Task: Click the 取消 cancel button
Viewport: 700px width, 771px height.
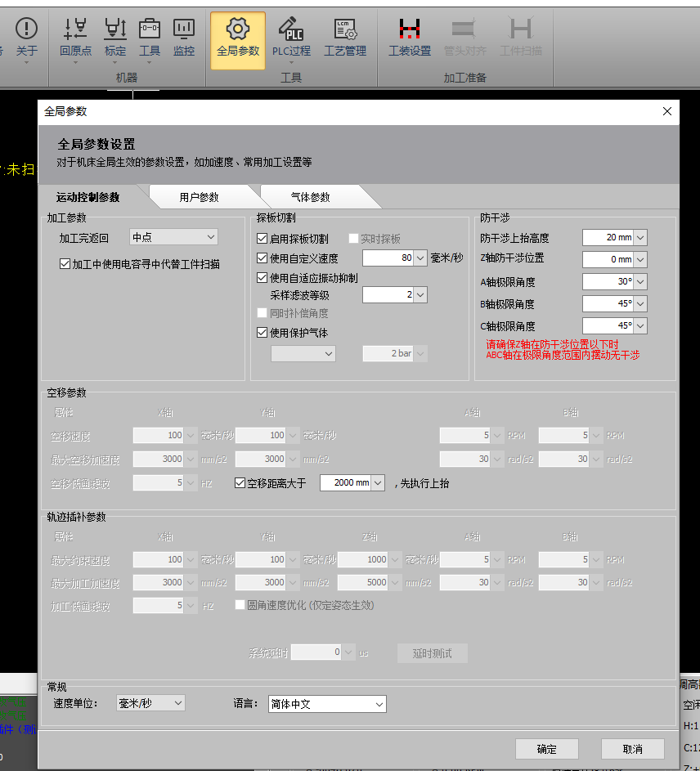Action: click(x=633, y=749)
